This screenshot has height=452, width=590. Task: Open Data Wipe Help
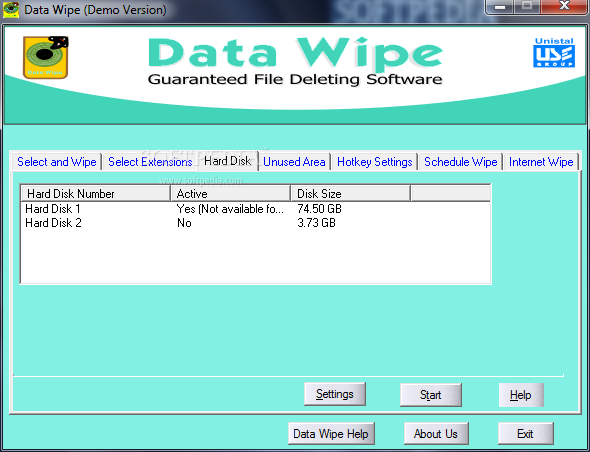331,434
